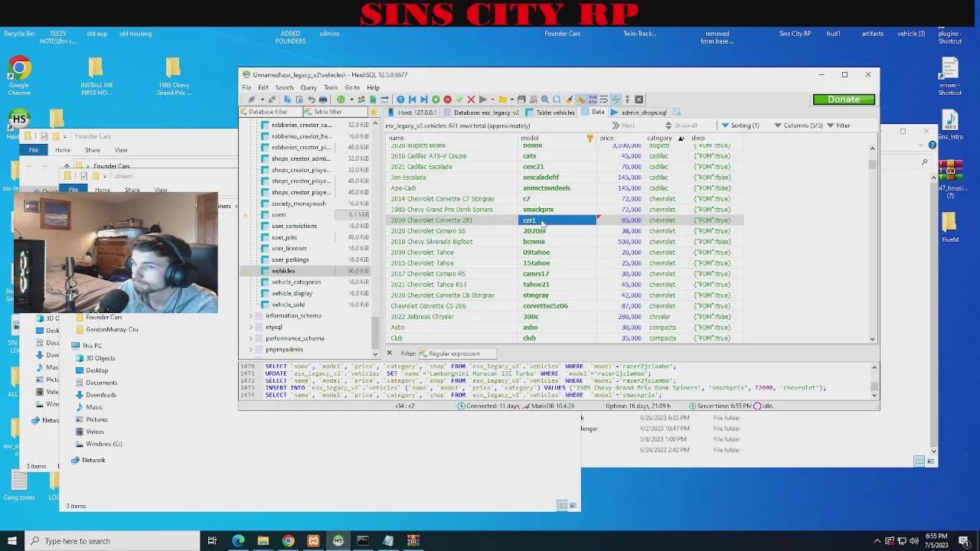Click the green Refresh icon in toolbar
The width and height of the screenshot is (980, 551).
pyautogui.click(x=341, y=99)
